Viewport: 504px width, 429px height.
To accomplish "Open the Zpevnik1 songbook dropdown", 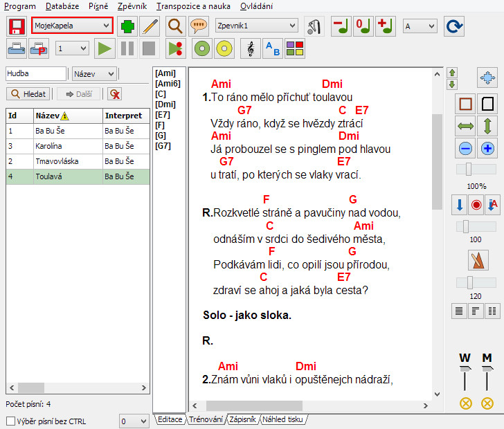I will 256,26.
